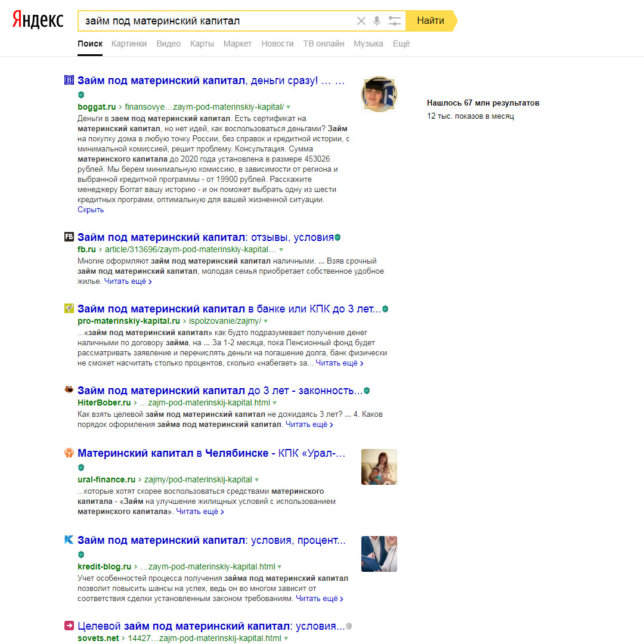Open 'до 3 лет - законность' result
Screen dimensions: 644x644
(220, 391)
